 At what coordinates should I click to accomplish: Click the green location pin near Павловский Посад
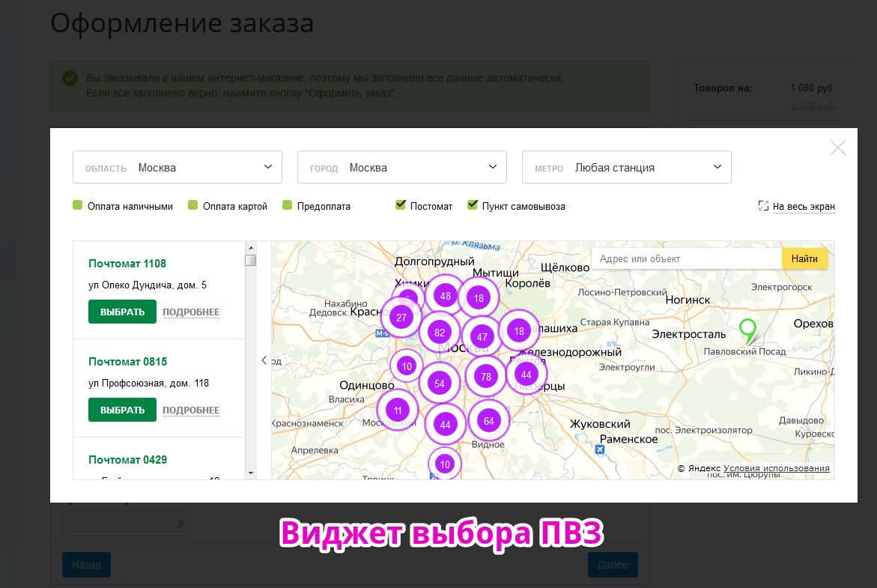747,330
